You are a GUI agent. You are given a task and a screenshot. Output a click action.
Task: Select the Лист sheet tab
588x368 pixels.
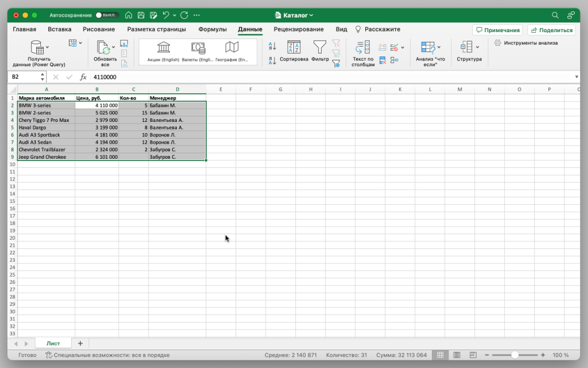click(53, 343)
